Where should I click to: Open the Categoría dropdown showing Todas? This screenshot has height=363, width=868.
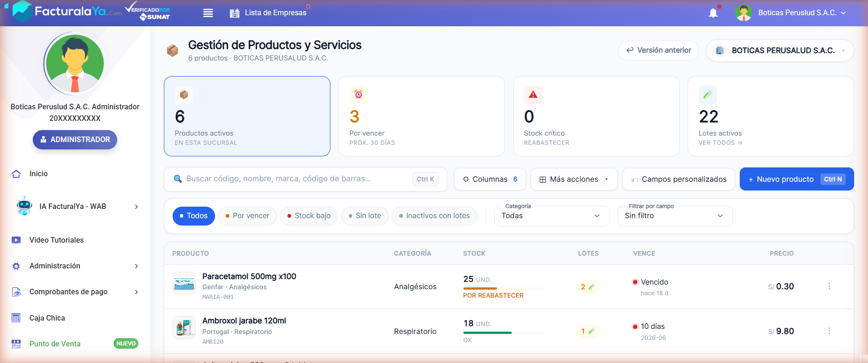(x=552, y=216)
